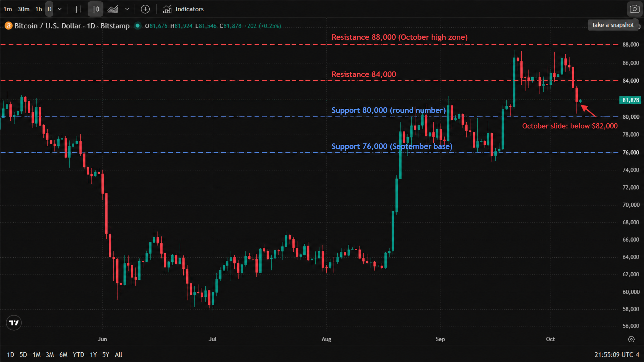Screen dimensions: 644x362
Task: Set the date range to 1Y
Action: 93,355
